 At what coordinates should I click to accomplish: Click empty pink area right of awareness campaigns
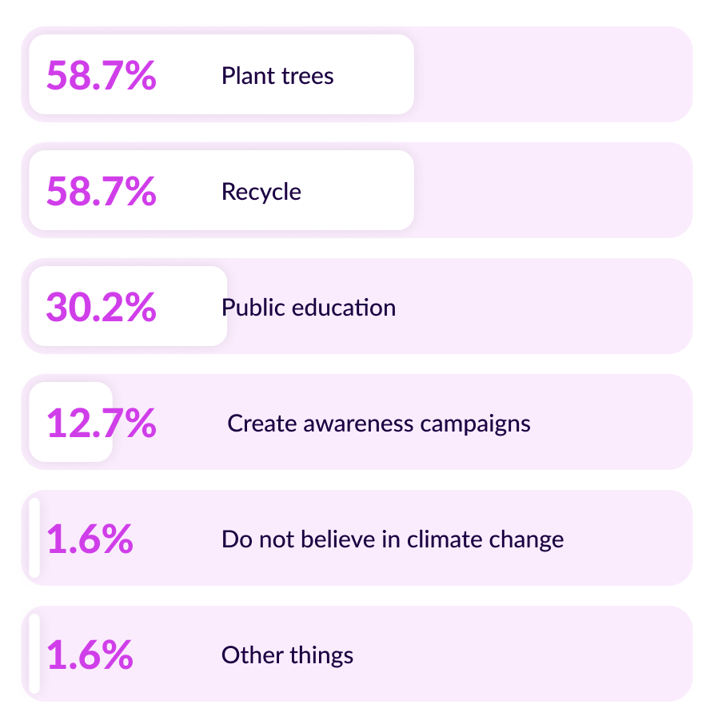pos(612,423)
